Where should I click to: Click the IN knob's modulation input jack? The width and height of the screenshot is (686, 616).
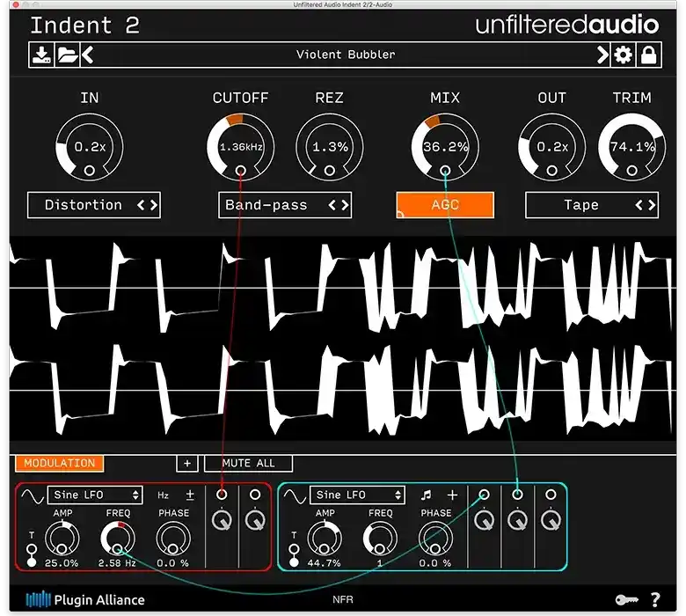[90, 171]
